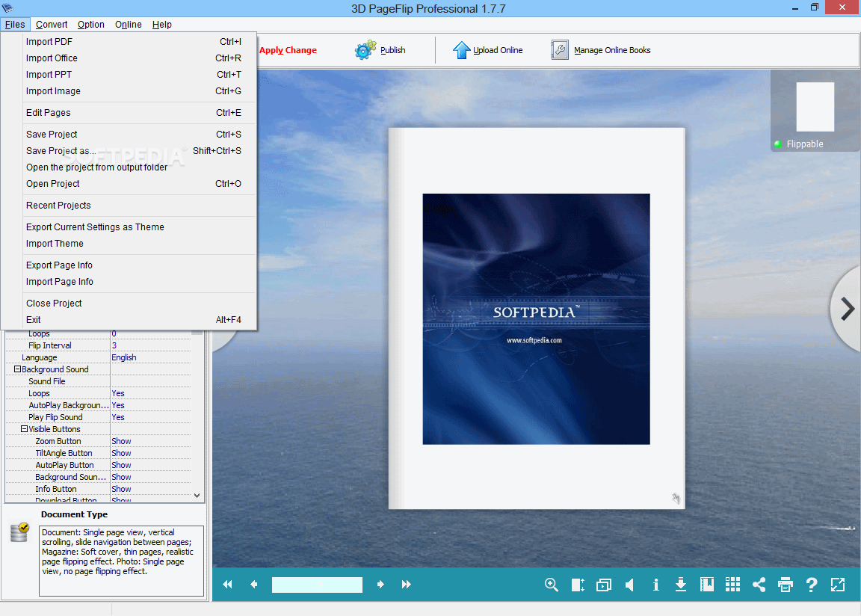Click the page number input field
Viewport: 861px width, 616px height.
pos(318,585)
